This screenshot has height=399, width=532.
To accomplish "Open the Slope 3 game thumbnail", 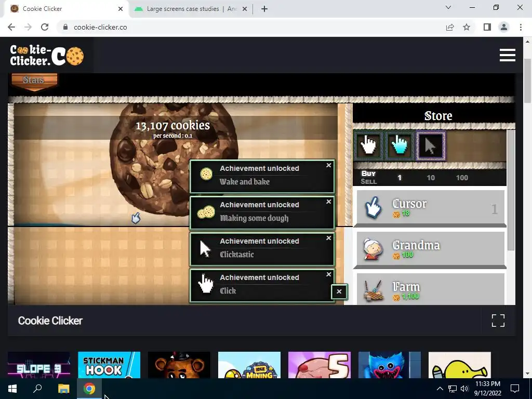I will coord(38,365).
